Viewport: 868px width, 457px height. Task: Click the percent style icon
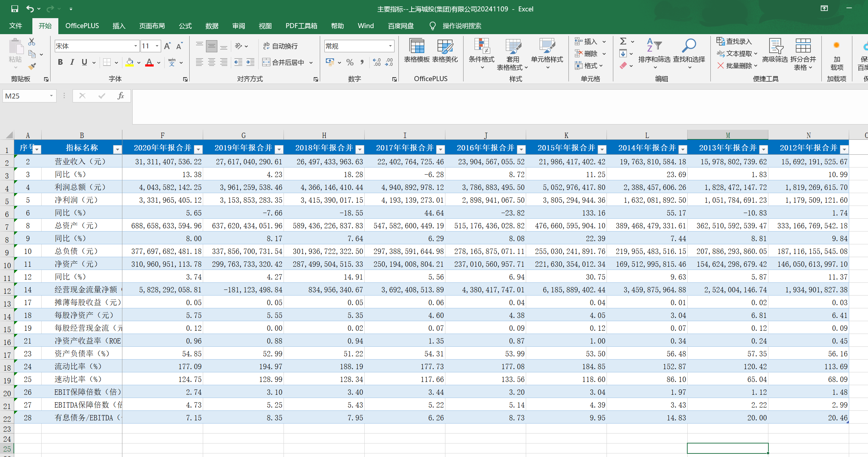coord(350,62)
